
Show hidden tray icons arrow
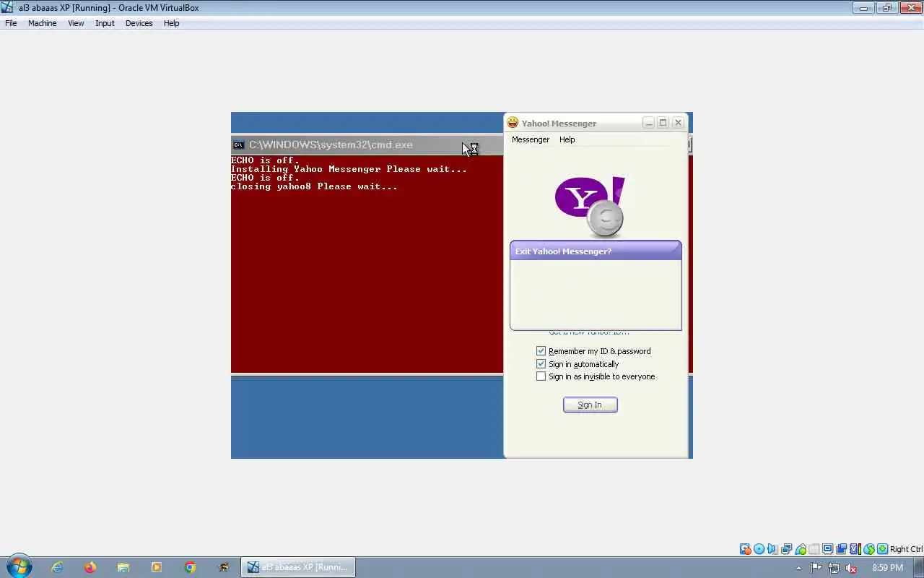[x=798, y=568]
